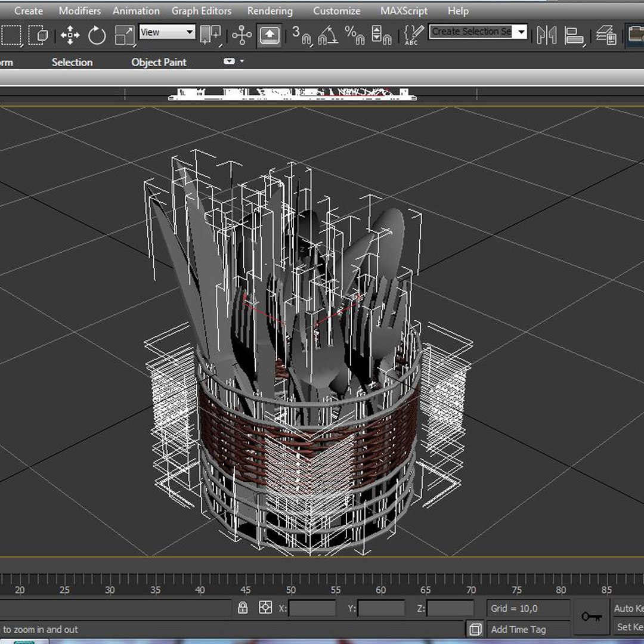Open the Modifiers menu
Image resolution: width=644 pixels, height=644 pixels.
[x=80, y=11]
